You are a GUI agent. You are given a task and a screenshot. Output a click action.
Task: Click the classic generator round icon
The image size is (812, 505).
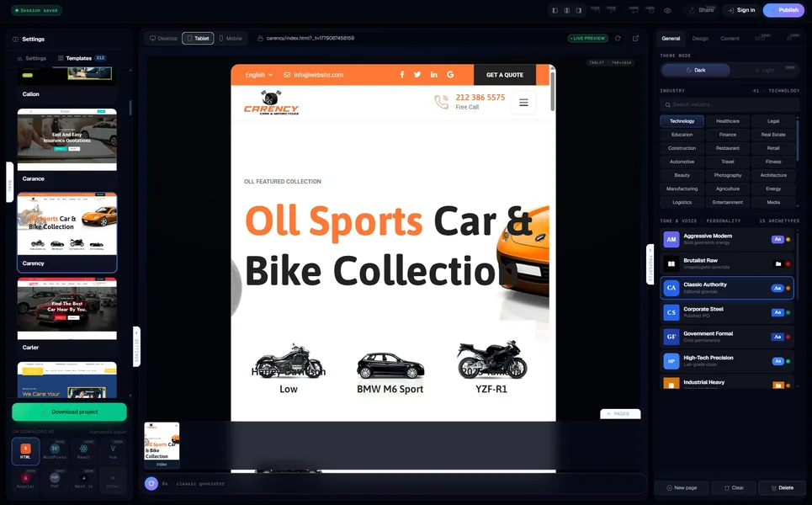coord(151,484)
